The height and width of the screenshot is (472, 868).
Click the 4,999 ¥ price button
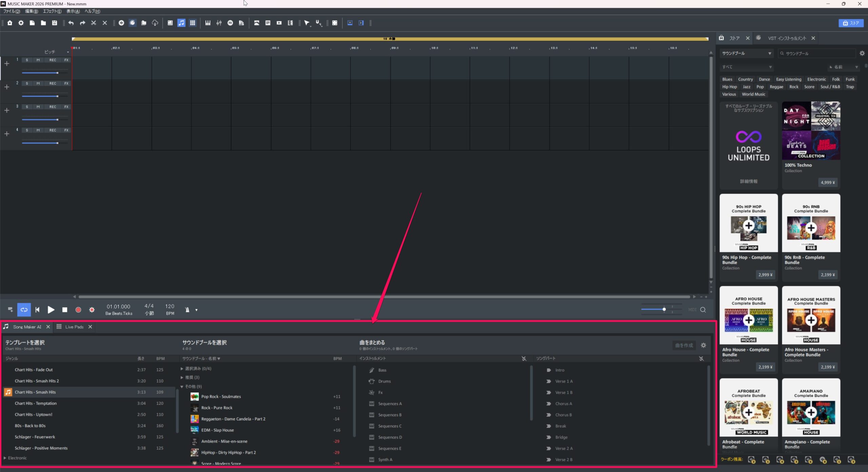(828, 182)
